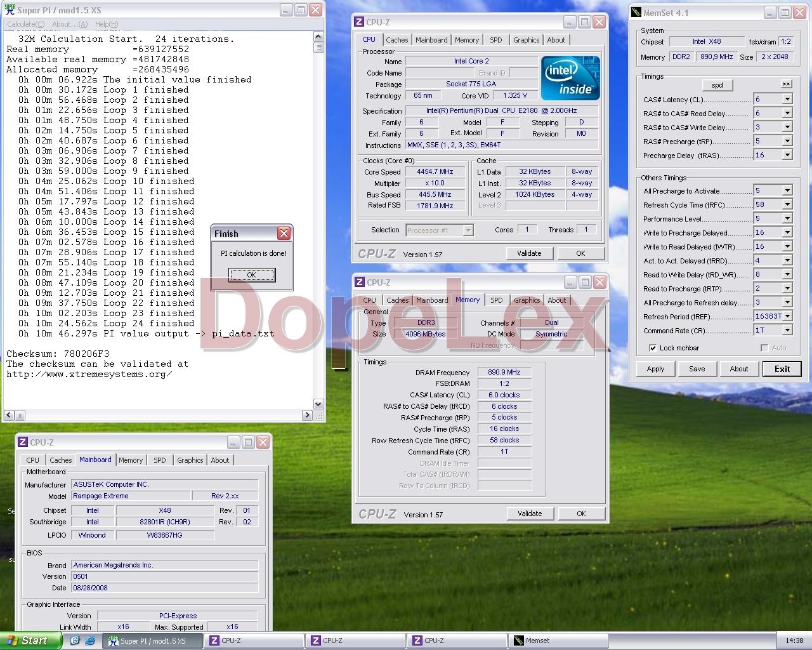Open RAS# to CAS# Read Delay dropdown
The image size is (812, 650).
click(x=787, y=113)
